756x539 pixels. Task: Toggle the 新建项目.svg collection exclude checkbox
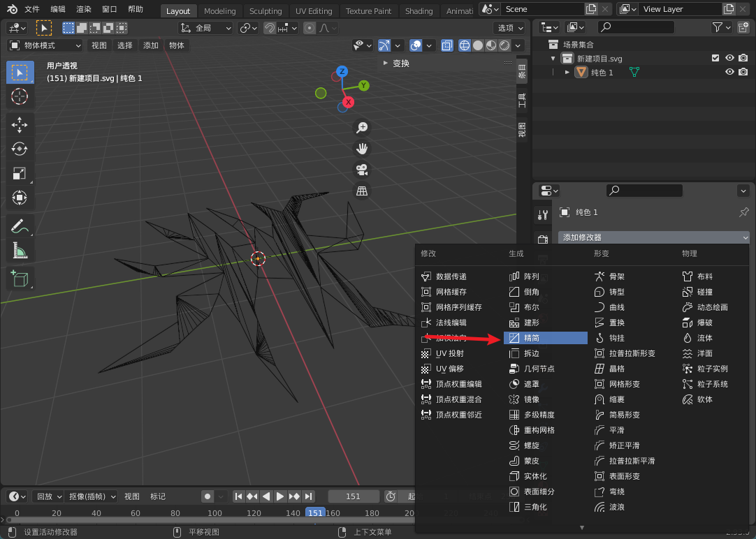(715, 58)
